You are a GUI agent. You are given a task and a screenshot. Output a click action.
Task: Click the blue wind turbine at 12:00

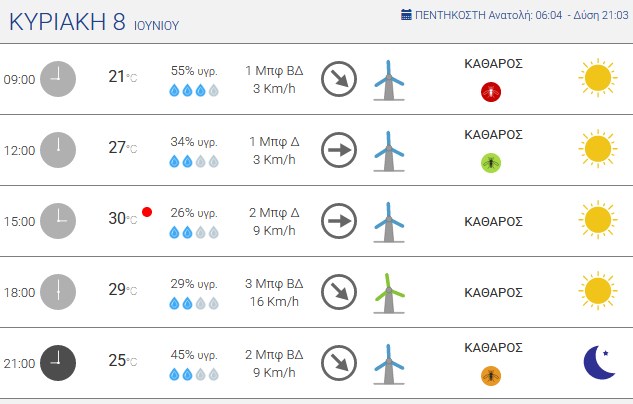tap(389, 151)
